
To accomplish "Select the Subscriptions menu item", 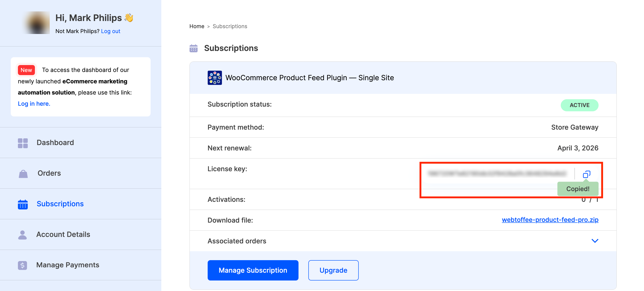I will (81, 204).
